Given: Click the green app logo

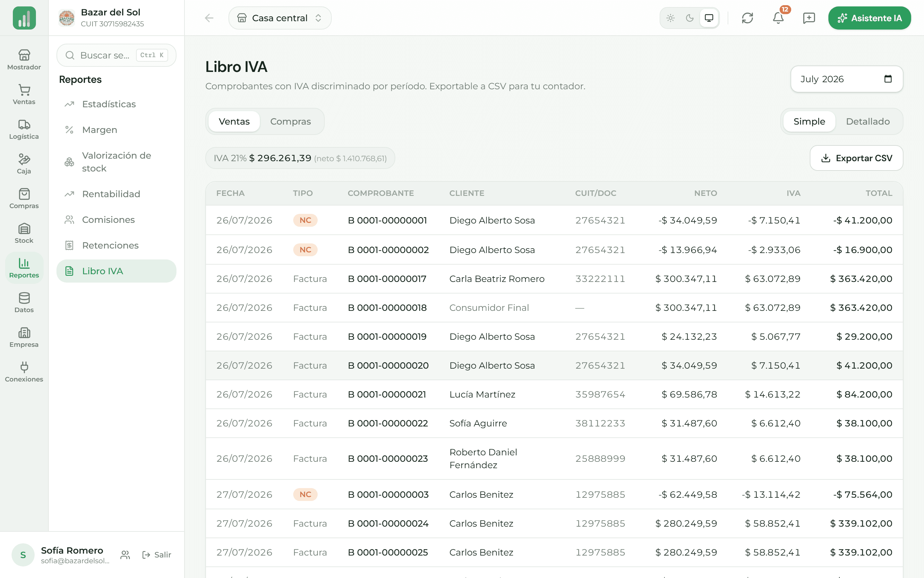Looking at the screenshot, I should (x=24, y=18).
